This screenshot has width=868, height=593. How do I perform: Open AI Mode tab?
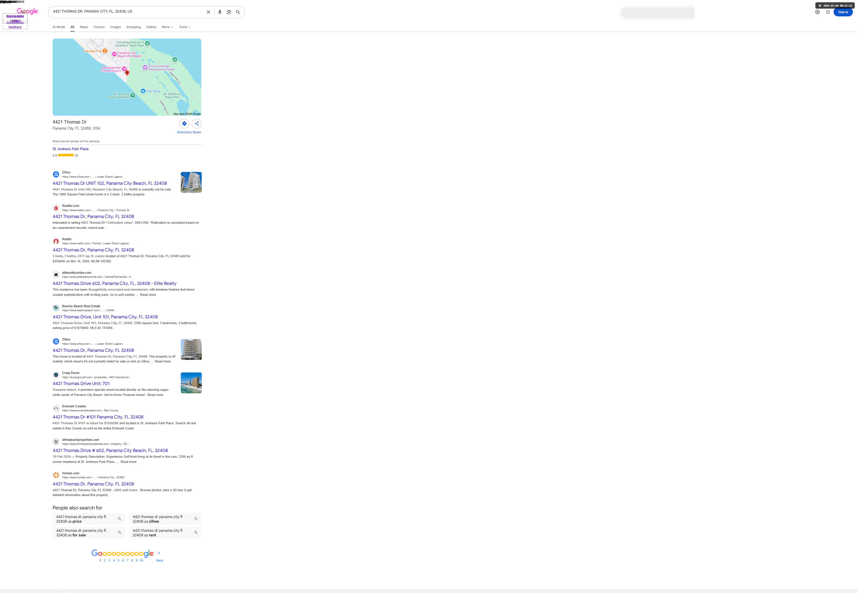pos(59,27)
